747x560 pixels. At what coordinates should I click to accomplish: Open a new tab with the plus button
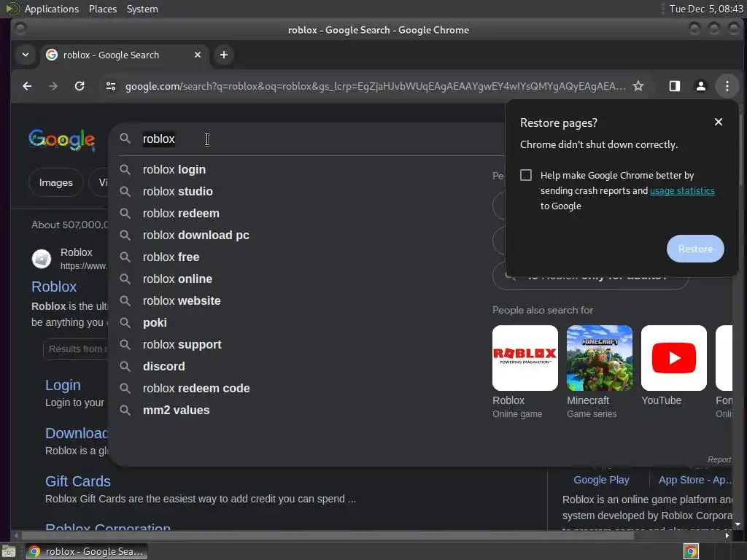coord(223,55)
